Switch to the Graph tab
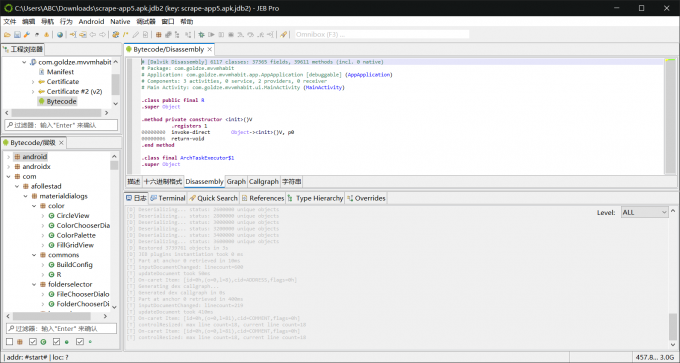This screenshot has width=680, height=363. pyautogui.click(x=236, y=182)
